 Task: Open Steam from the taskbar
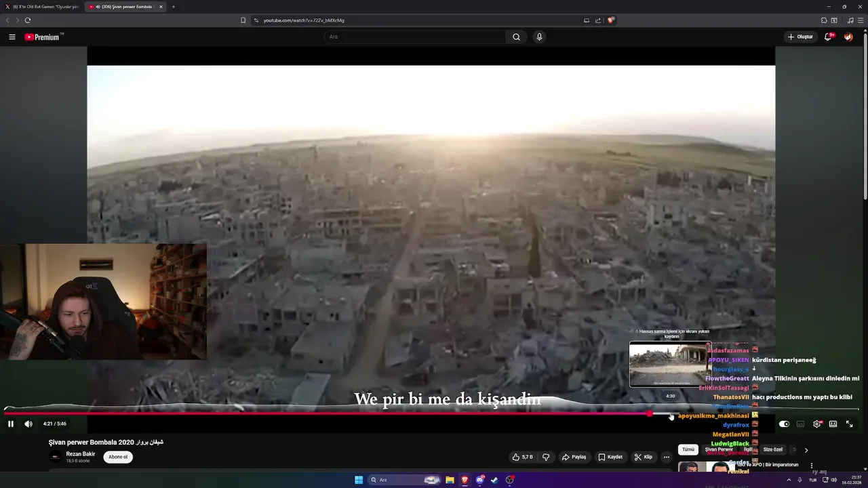click(494, 480)
